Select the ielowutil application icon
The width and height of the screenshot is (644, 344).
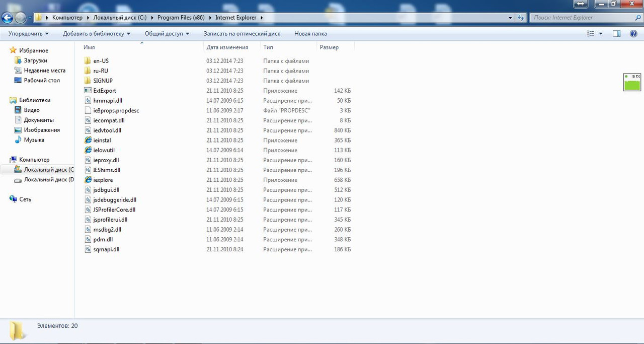click(x=88, y=150)
